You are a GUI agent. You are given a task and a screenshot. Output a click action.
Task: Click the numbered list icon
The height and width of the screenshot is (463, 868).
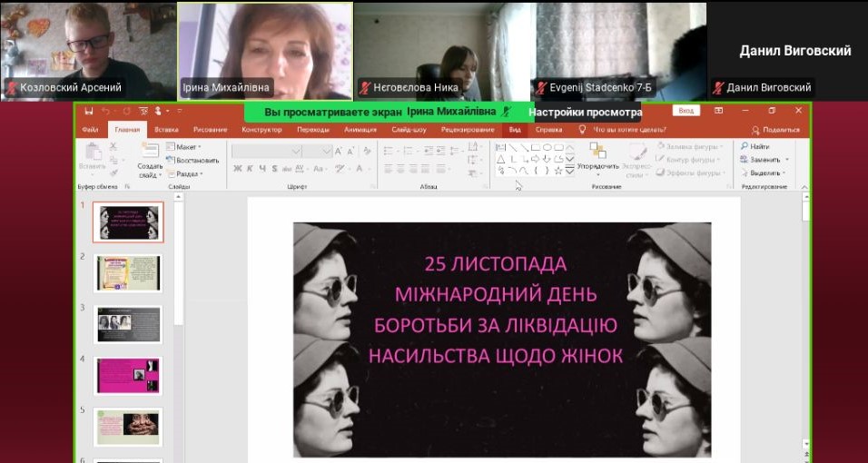tap(409, 151)
